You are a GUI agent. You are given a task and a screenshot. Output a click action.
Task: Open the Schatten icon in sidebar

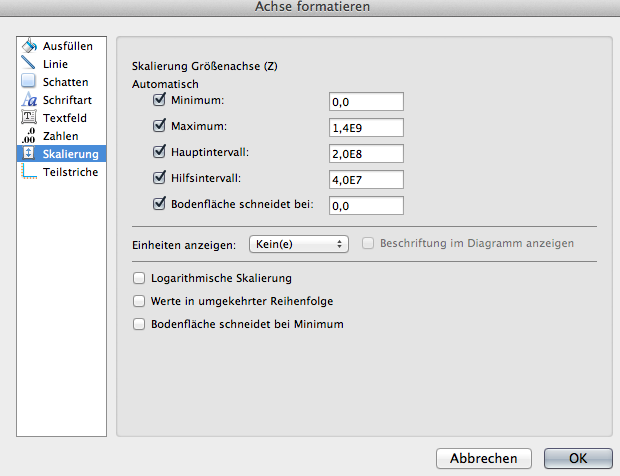[29, 82]
